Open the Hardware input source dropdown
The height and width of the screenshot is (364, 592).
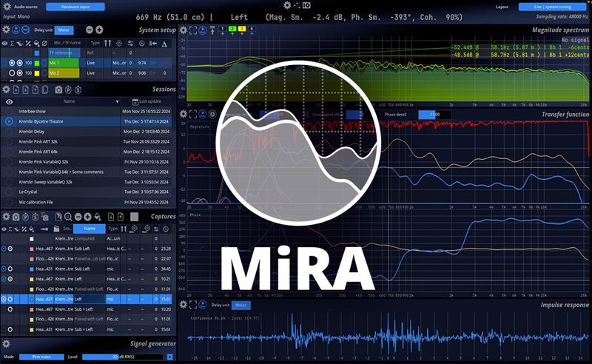(x=75, y=7)
